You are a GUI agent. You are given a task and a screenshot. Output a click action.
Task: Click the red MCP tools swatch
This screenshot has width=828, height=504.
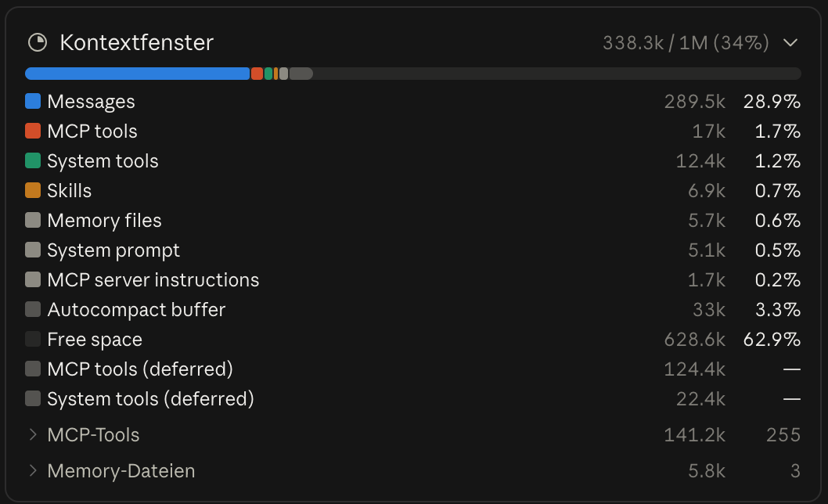(x=33, y=131)
